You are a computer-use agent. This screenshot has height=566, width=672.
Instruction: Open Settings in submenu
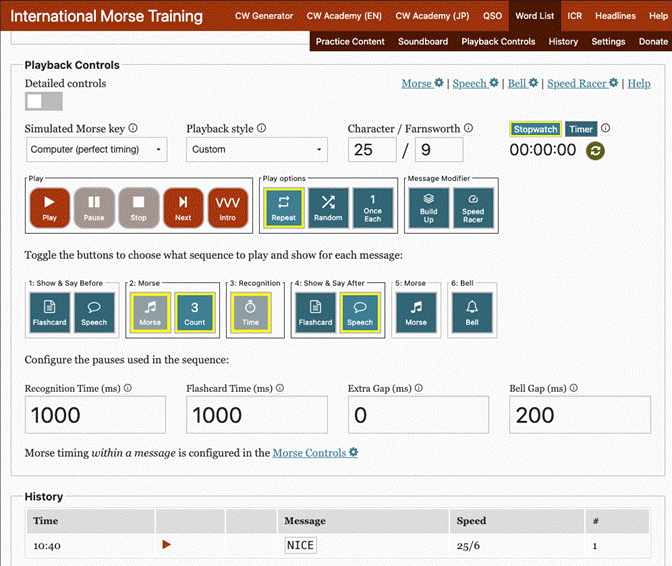(x=608, y=42)
